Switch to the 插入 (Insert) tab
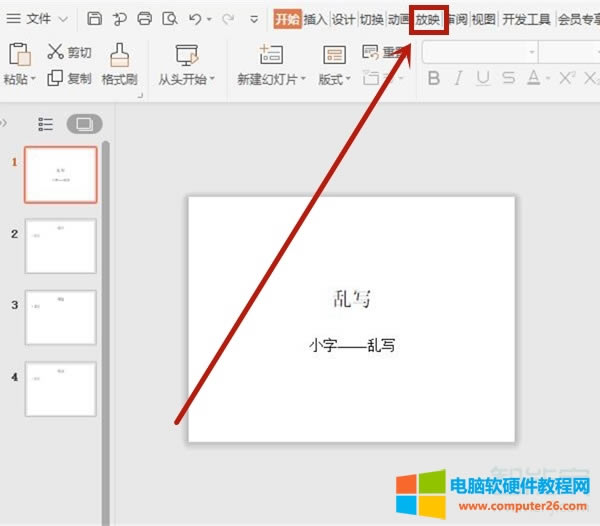This screenshot has height=526, width=600. (315, 18)
